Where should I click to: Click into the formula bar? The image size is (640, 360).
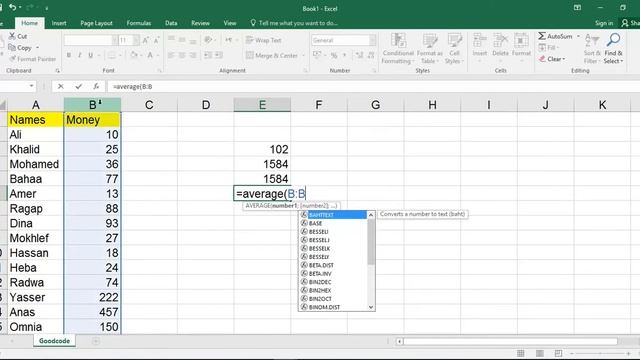tap(372, 87)
